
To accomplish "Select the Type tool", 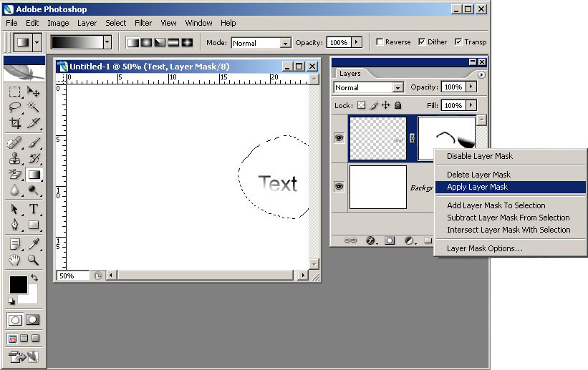I will click(34, 209).
